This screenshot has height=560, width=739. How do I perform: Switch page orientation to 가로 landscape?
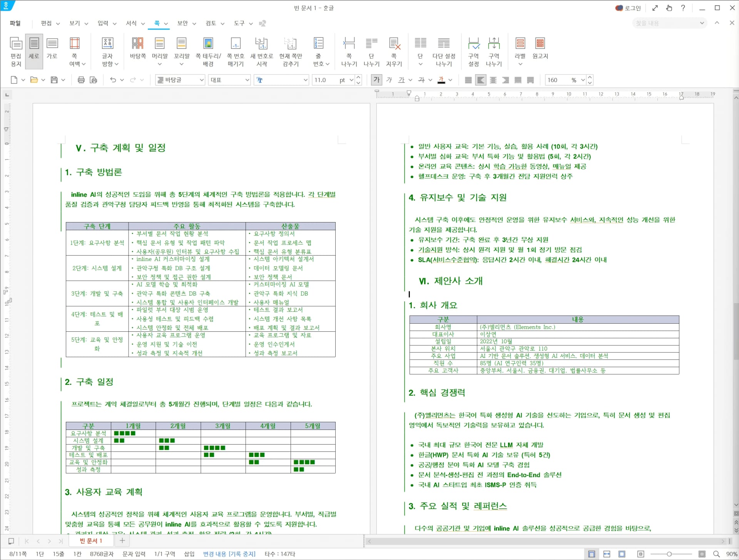52,50
